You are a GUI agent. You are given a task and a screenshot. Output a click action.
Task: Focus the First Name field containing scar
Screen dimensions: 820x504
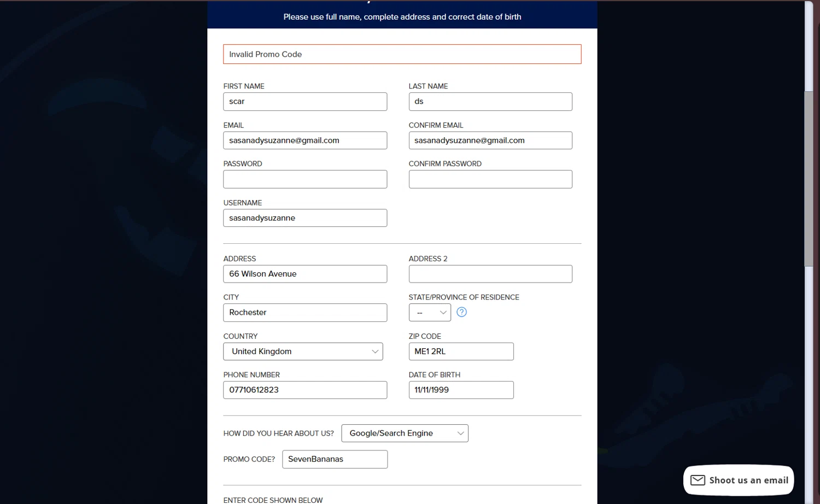(x=305, y=102)
